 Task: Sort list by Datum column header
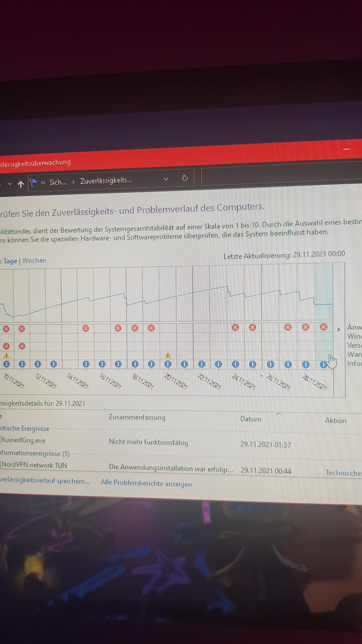251,419
